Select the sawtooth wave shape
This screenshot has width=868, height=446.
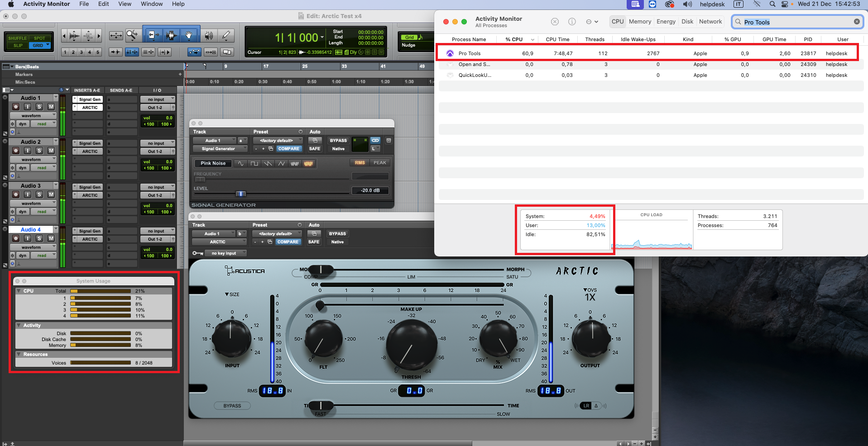pyautogui.click(x=268, y=163)
